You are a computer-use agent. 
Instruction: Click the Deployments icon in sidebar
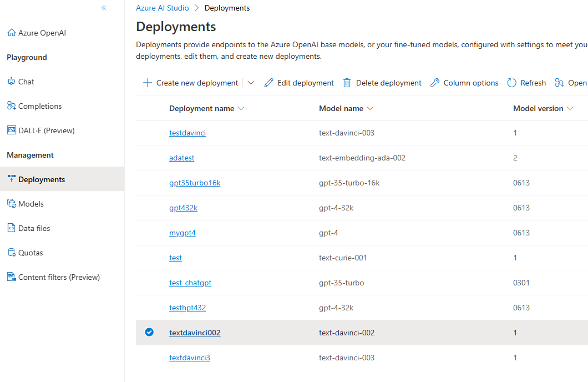click(x=12, y=179)
